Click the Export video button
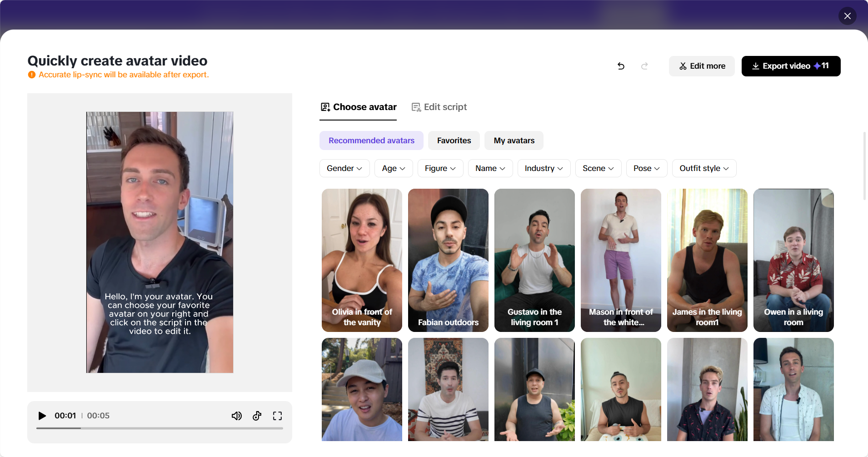 click(790, 66)
